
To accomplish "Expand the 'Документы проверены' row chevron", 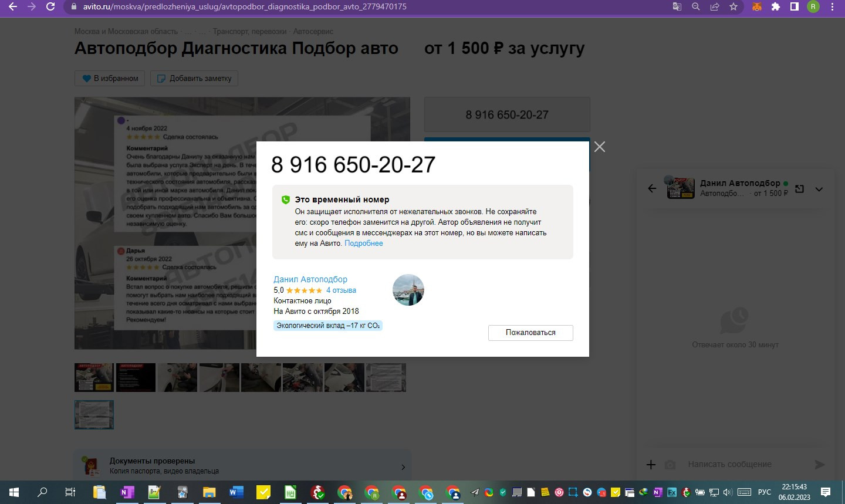I will (403, 467).
